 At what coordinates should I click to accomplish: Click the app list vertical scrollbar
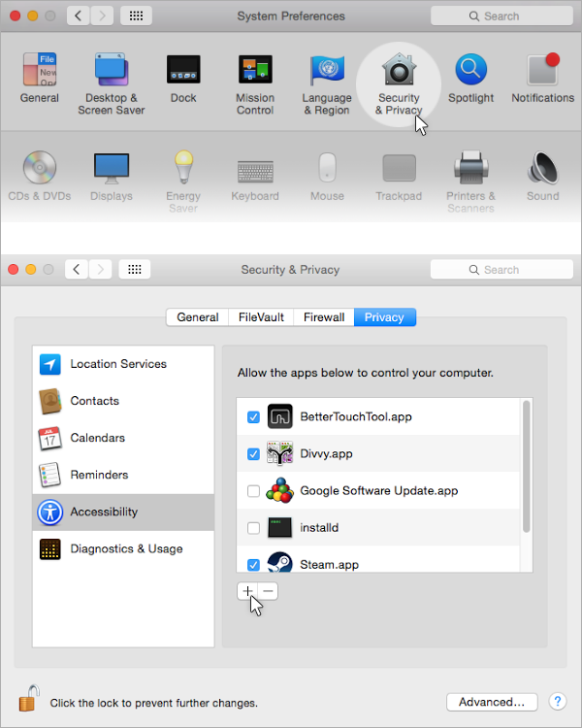tap(526, 466)
